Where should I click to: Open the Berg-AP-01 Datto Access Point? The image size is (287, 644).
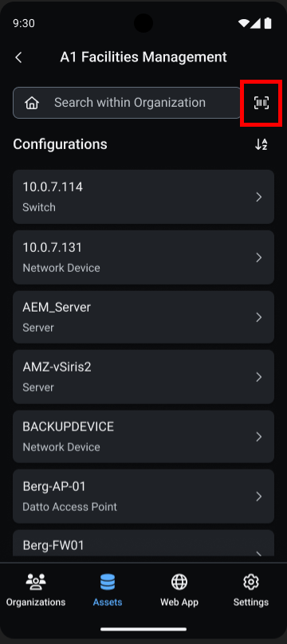[x=143, y=496]
